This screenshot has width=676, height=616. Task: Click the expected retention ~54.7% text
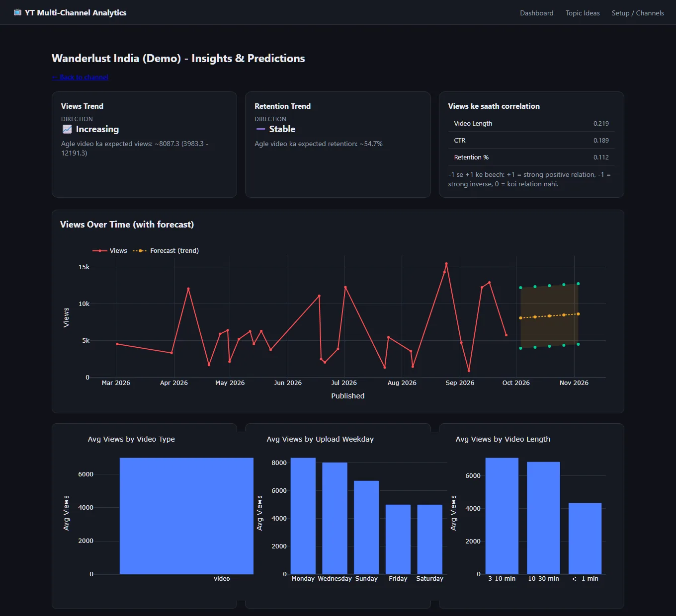pos(319,144)
